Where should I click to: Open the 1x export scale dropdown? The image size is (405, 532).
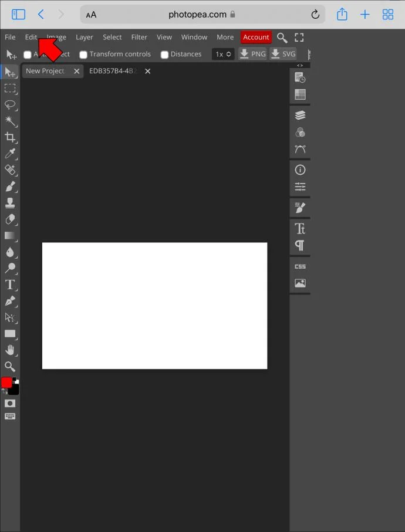(x=223, y=55)
